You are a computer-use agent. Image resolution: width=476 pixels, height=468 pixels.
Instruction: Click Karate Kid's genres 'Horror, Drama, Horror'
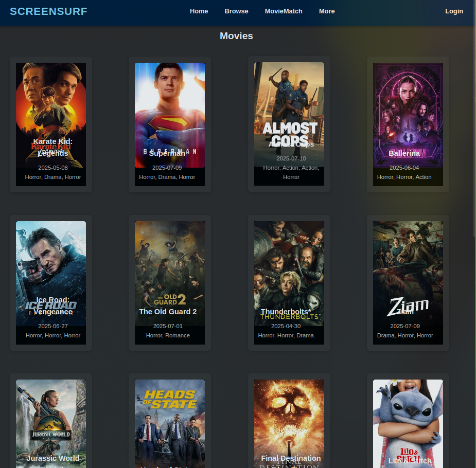(x=53, y=177)
